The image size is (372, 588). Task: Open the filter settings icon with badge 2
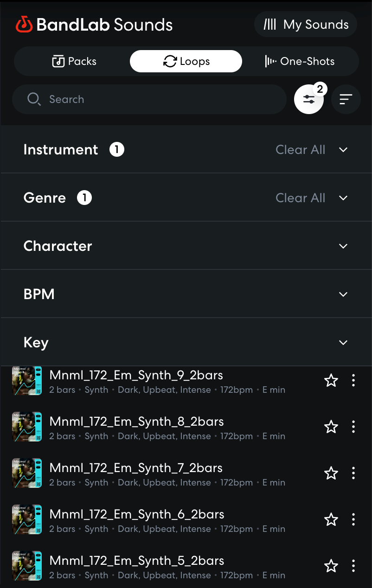point(309,99)
